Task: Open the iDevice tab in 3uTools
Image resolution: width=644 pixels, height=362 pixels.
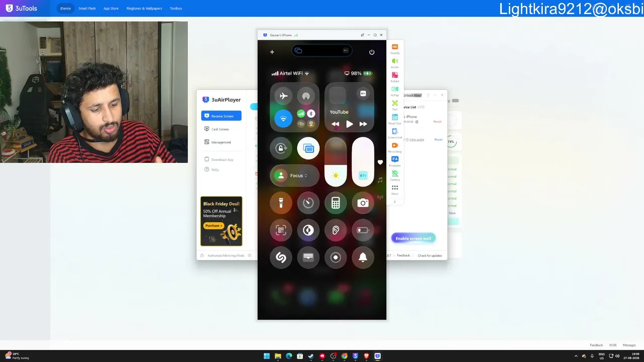Action: (65, 9)
